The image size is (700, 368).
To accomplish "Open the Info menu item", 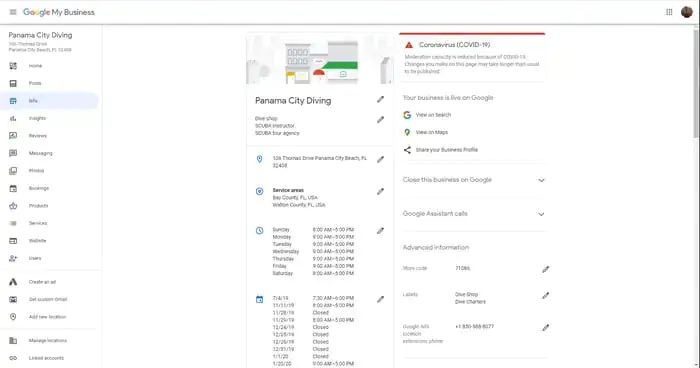I will (x=49, y=101).
